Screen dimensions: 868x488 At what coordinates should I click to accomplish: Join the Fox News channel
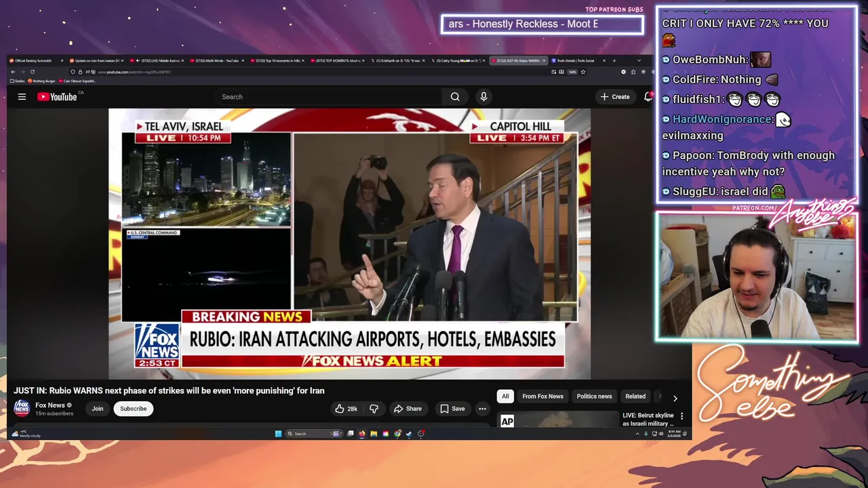(x=98, y=409)
